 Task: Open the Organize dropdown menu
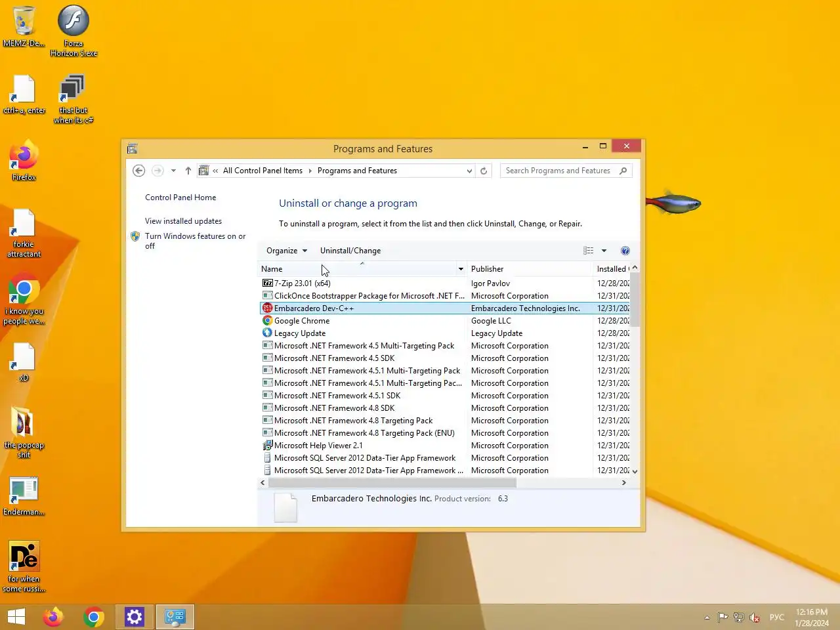tap(287, 251)
